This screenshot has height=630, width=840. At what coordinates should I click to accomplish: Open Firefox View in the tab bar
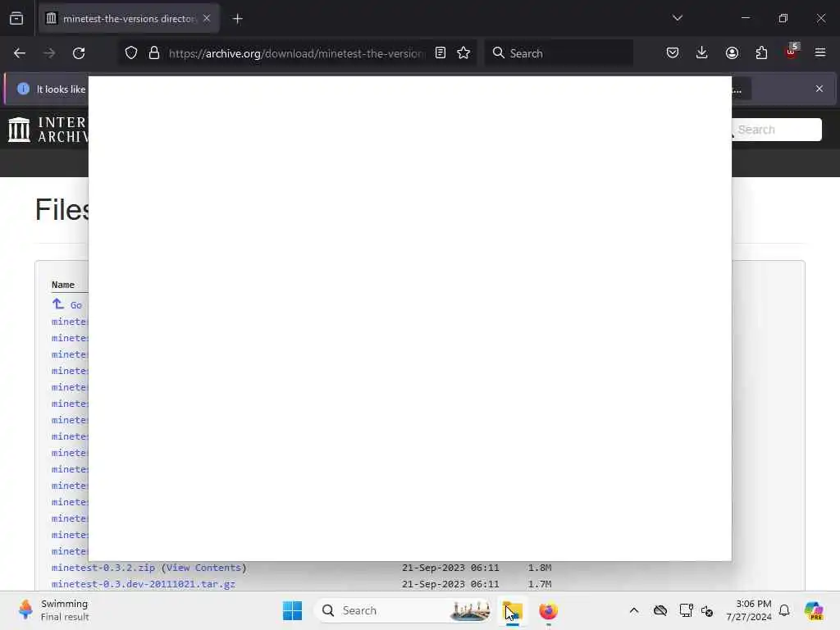16,19
